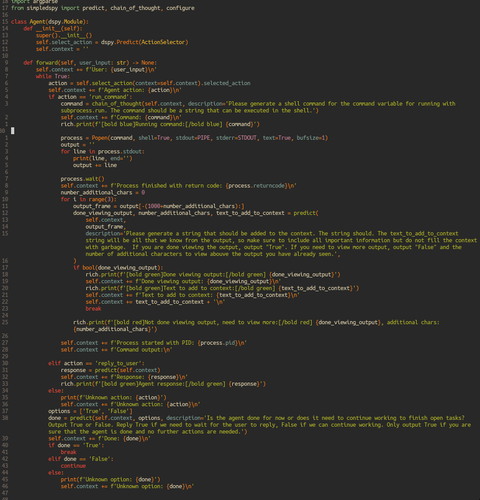Click the 'while True:' loop line
This screenshot has width=480, height=500.
point(53,76)
